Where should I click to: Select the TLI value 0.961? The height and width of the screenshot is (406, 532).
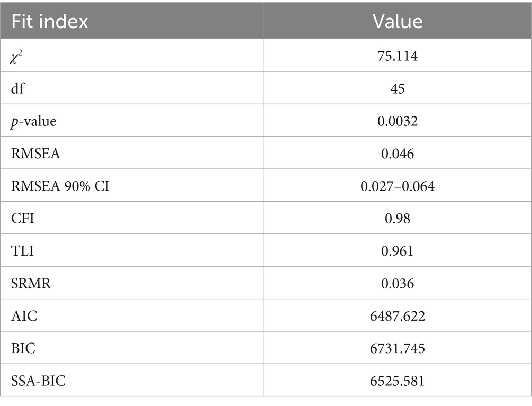point(398,251)
